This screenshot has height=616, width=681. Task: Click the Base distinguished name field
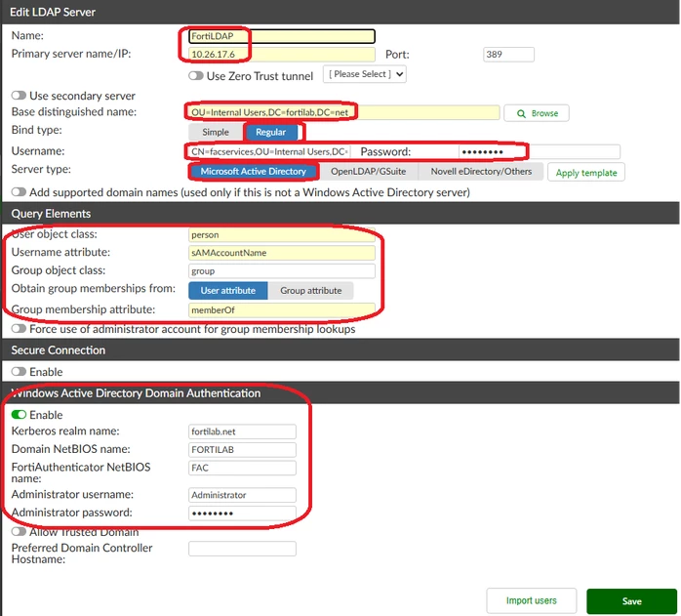coord(343,112)
